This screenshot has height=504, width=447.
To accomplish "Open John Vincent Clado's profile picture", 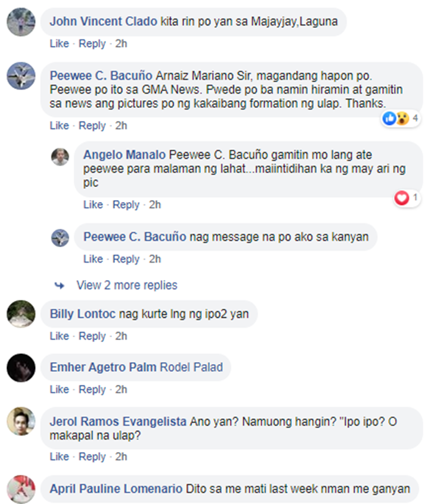I will click(x=21, y=22).
